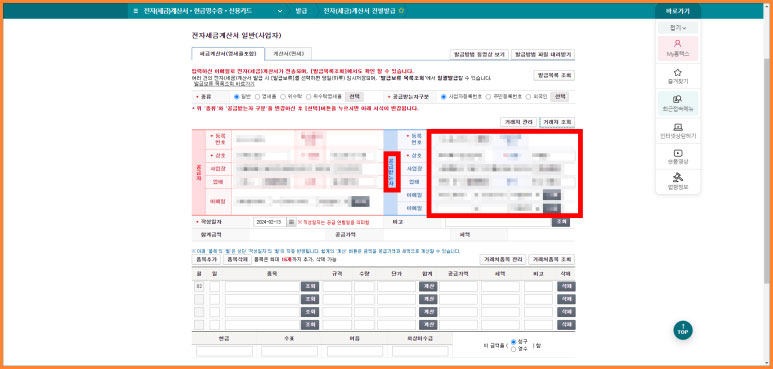Click the 거래처품목 조회 button

pyautogui.click(x=552, y=259)
